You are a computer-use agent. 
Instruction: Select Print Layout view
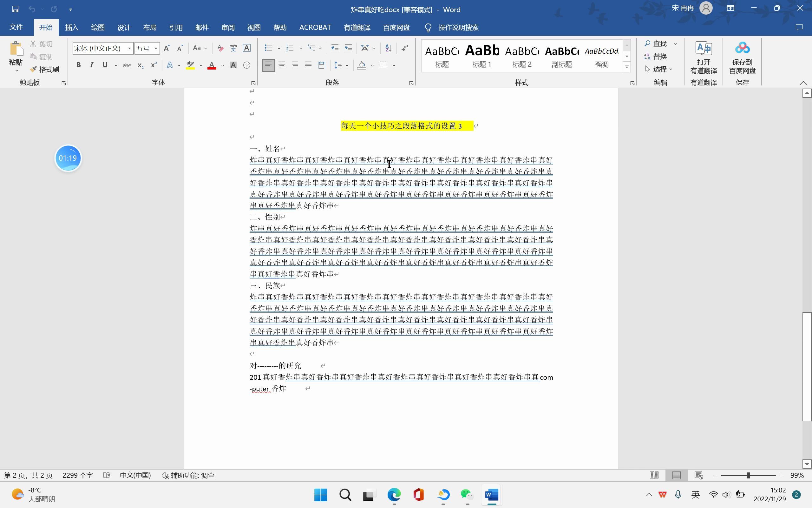point(677,475)
